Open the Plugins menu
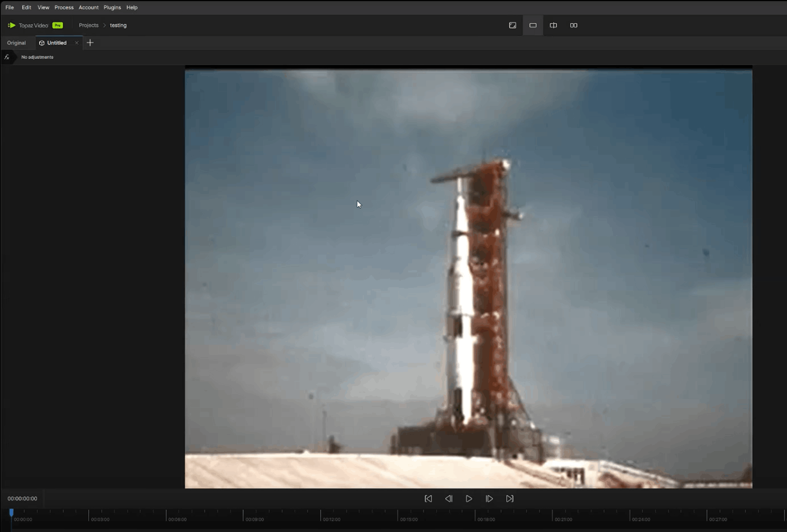787x532 pixels. (112, 7)
